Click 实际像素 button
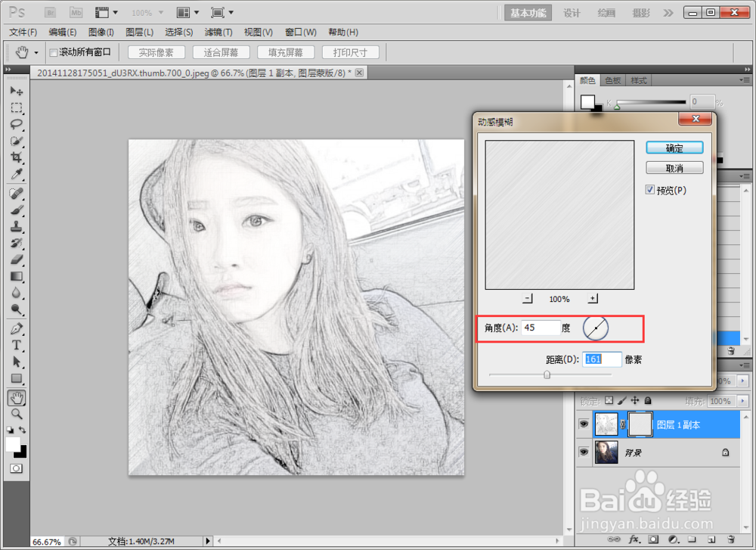Viewport: 756px width, 550px height. tap(156, 52)
